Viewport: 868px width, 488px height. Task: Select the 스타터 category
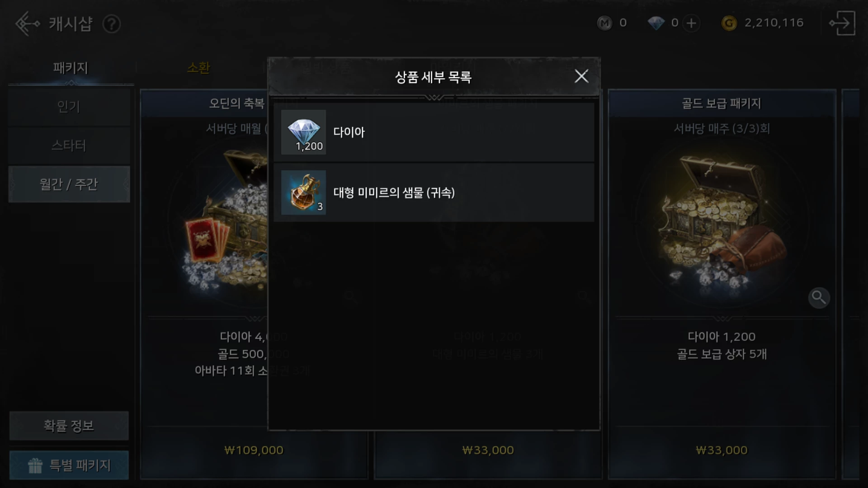(x=69, y=145)
